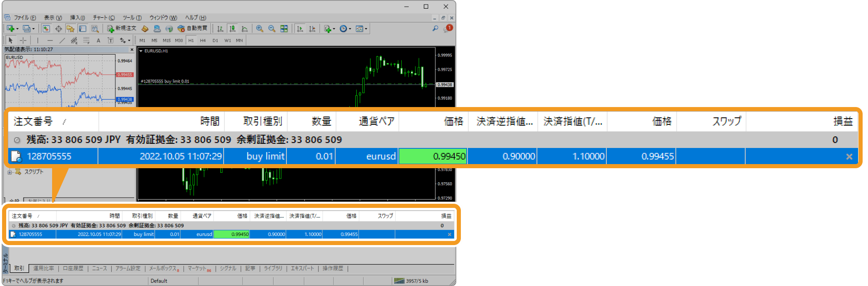
Task: Sort orders by 注文番号 column header
Action: pos(53,121)
